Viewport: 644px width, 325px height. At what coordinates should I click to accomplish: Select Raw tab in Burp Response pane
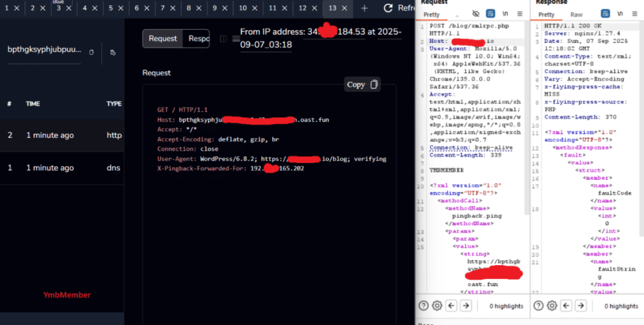pyautogui.click(x=576, y=14)
